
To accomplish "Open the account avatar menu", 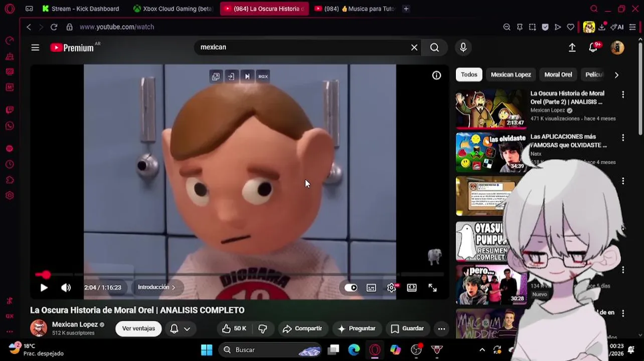I will [x=617, y=47].
